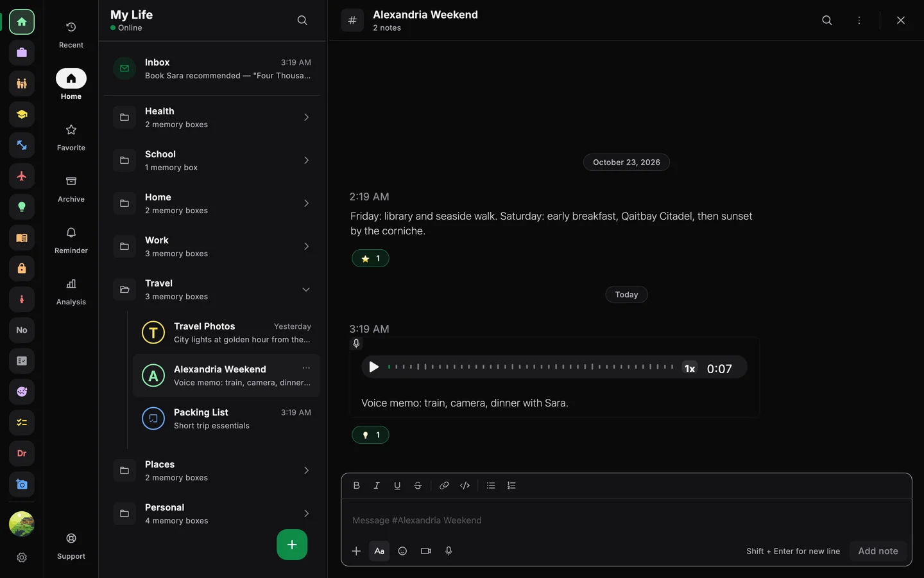Open the channel more options menu
924x578 pixels.
pos(859,21)
